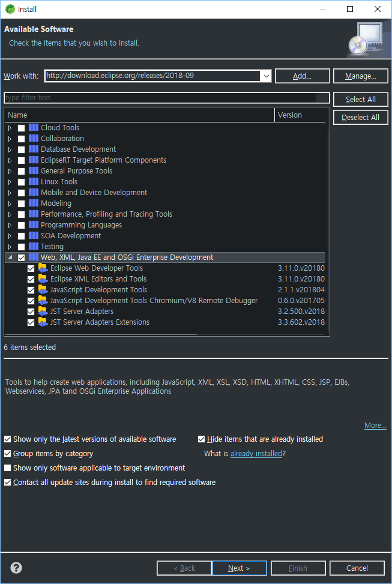The width and height of the screenshot is (392, 584).
Task: Click the Mobile and Device Development icon
Action: tap(34, 192)
